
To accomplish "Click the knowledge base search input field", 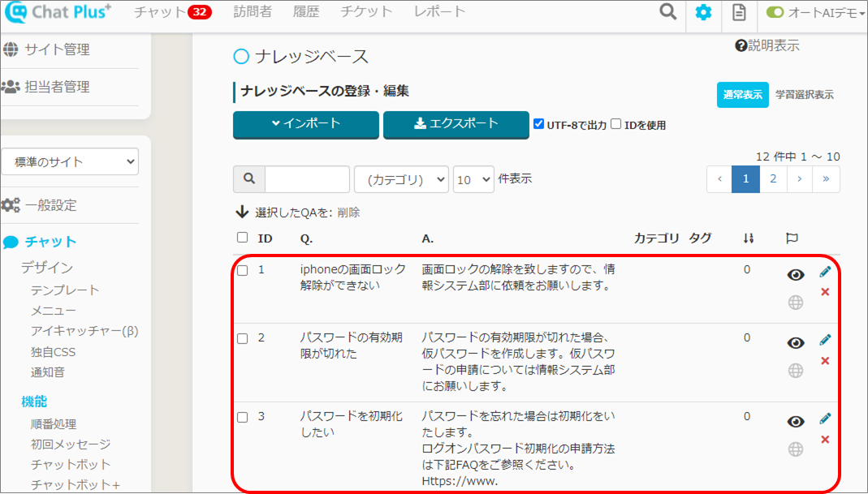I will 307,179.
